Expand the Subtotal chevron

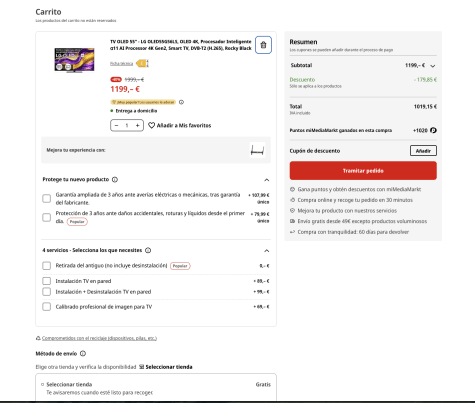433,66
